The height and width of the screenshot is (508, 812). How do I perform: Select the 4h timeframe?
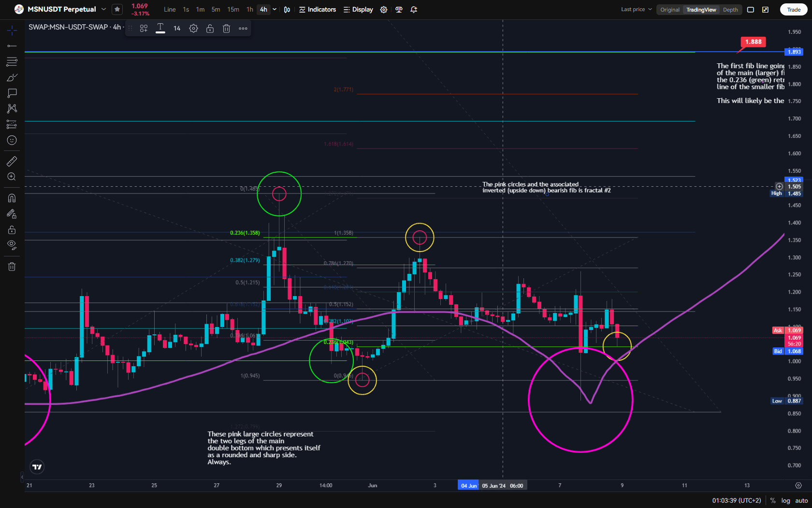click(x=263, y=10)
